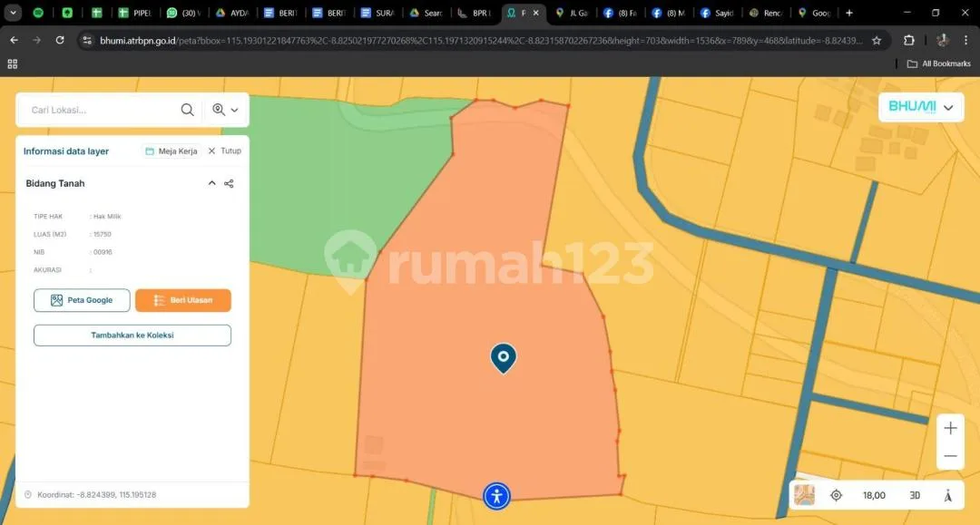Switch to the (8) M Facebook tab
This screenshot has height=525, width=980.
pyautogui.click(x=669, y=13)
